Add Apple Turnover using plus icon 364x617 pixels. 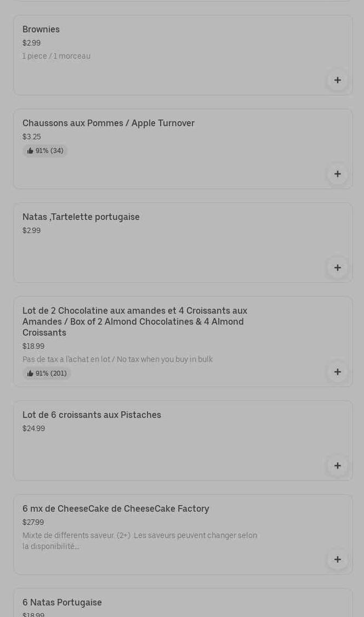pos(337,174)
